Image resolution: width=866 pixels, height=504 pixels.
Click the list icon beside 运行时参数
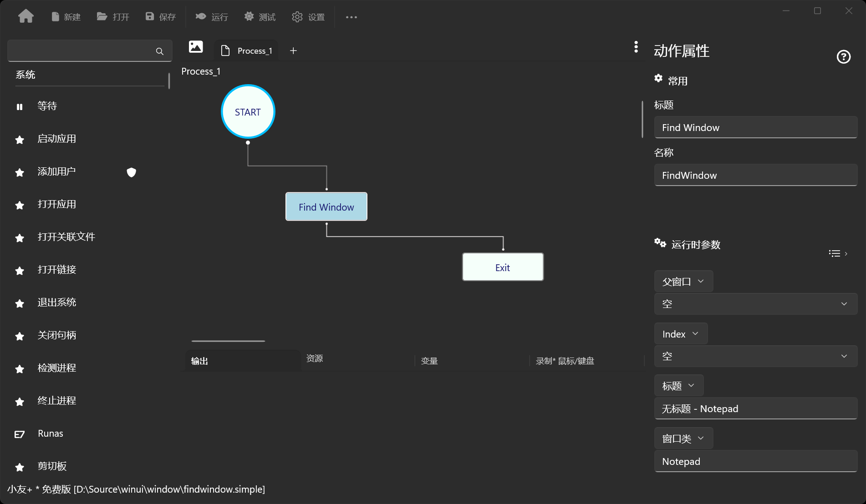tap(835, 253)
